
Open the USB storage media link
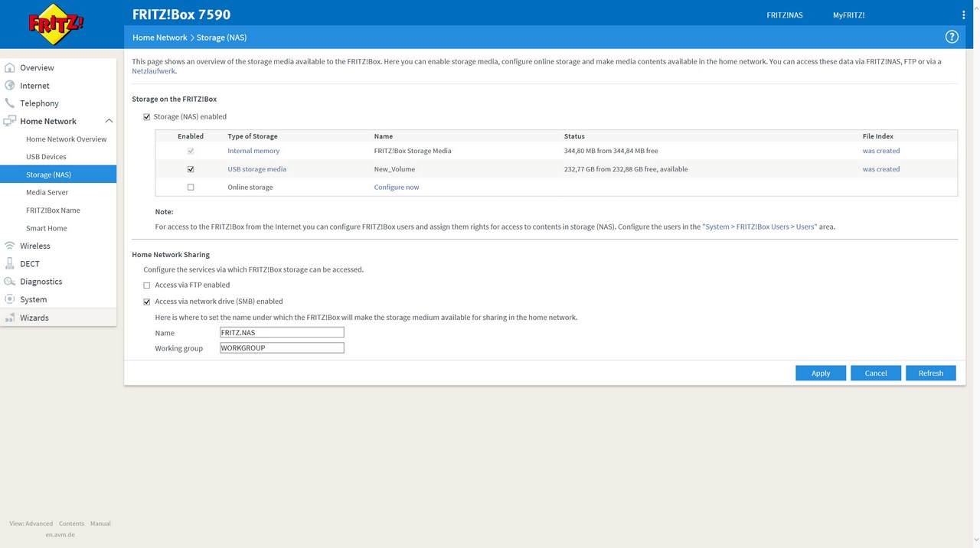pos(257,169)
